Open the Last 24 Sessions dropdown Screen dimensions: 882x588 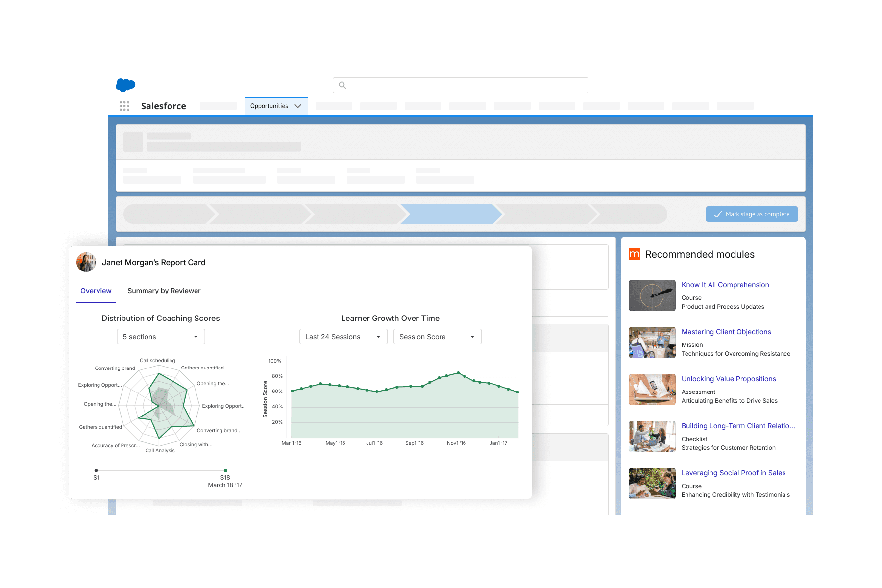click(343, 336)
